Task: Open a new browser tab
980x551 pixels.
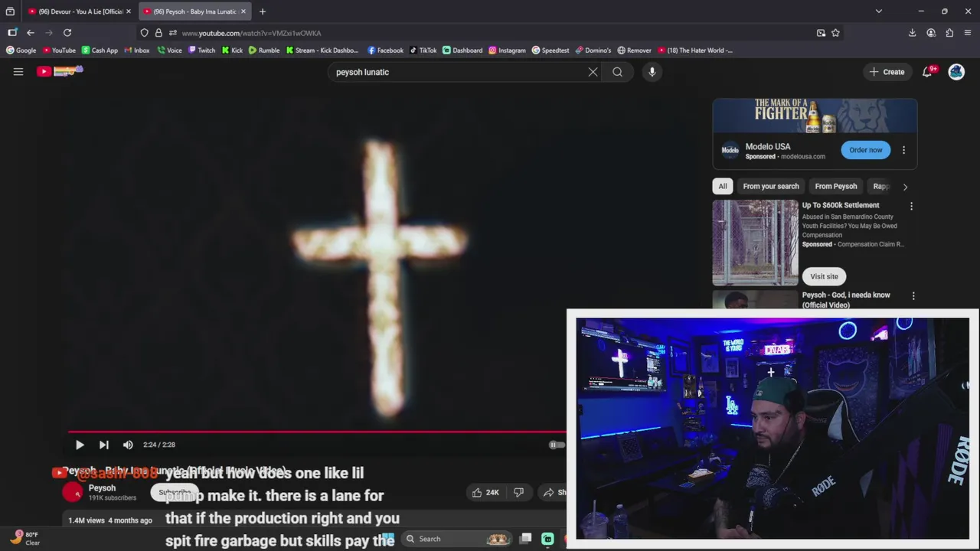Action: pos(263,11)
